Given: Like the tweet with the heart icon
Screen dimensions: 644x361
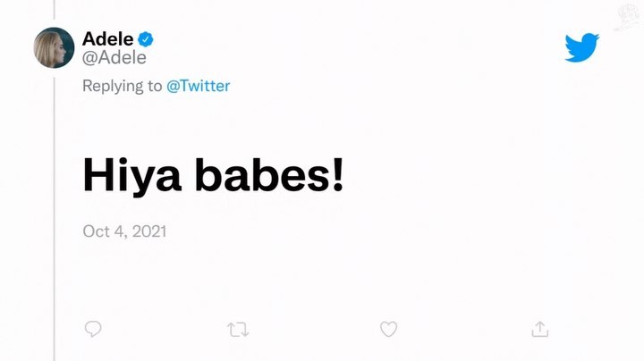Looking at the screenshot, I should click(x=388, y=330).
